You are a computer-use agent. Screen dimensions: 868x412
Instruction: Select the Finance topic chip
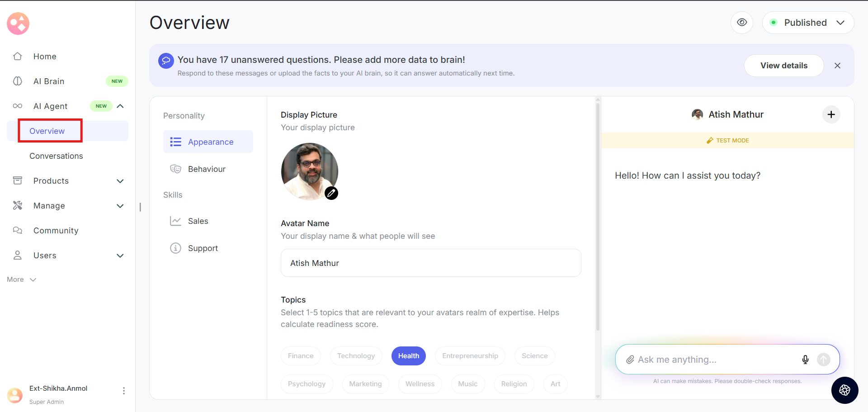(x=301, y=356)
